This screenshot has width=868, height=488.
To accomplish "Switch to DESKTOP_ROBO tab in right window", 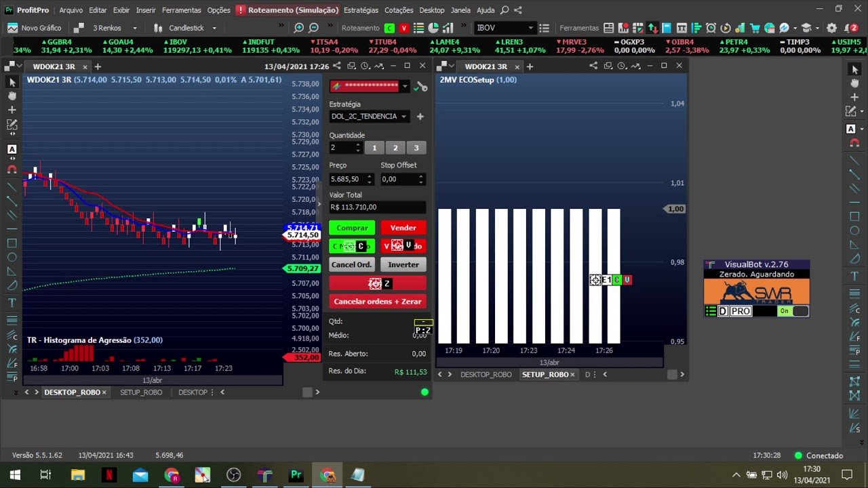I will point(486,374).
